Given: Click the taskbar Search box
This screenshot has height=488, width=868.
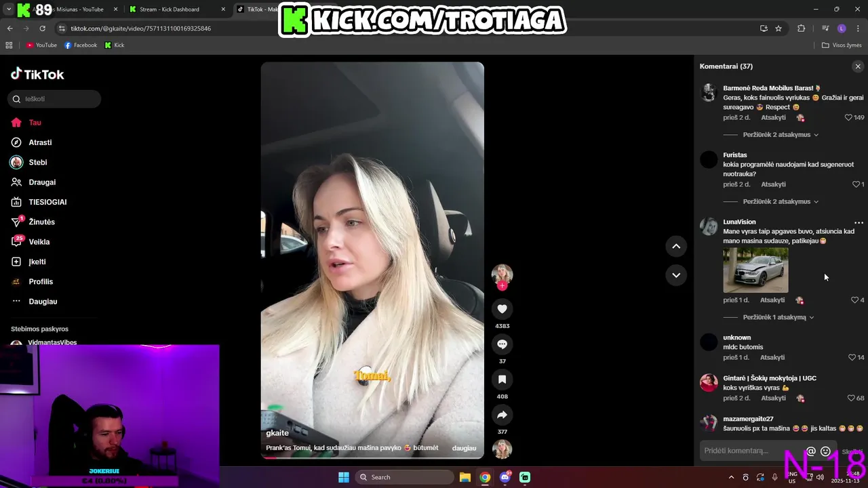Looking at the screenshot, I should tap(404, 477).
